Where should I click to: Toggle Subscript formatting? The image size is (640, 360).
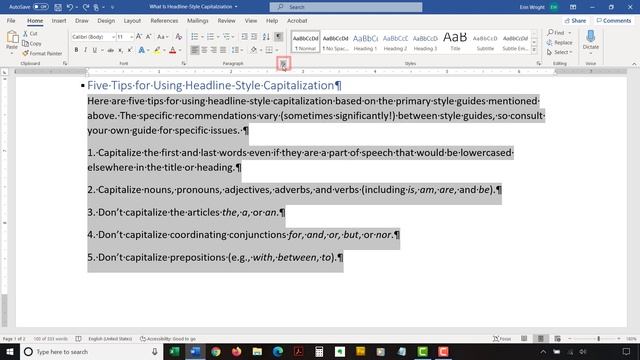[x=120, y=50]
